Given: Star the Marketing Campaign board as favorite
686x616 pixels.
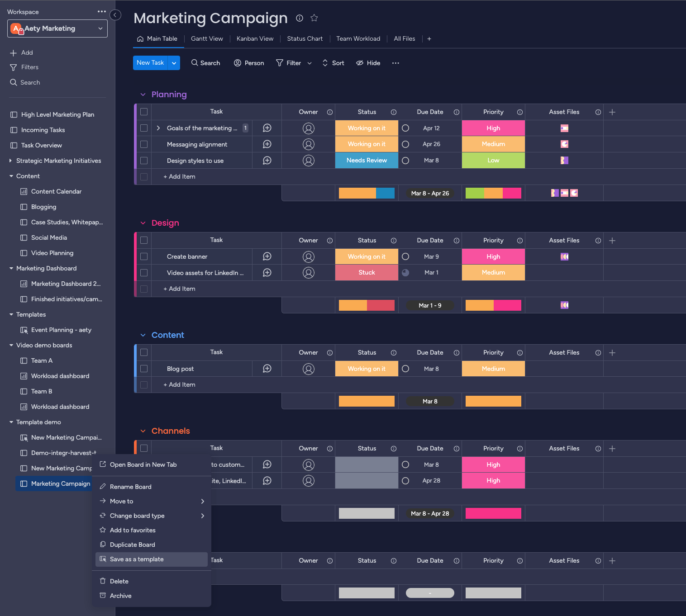Looking at the screenshot, I should point(314,18).
